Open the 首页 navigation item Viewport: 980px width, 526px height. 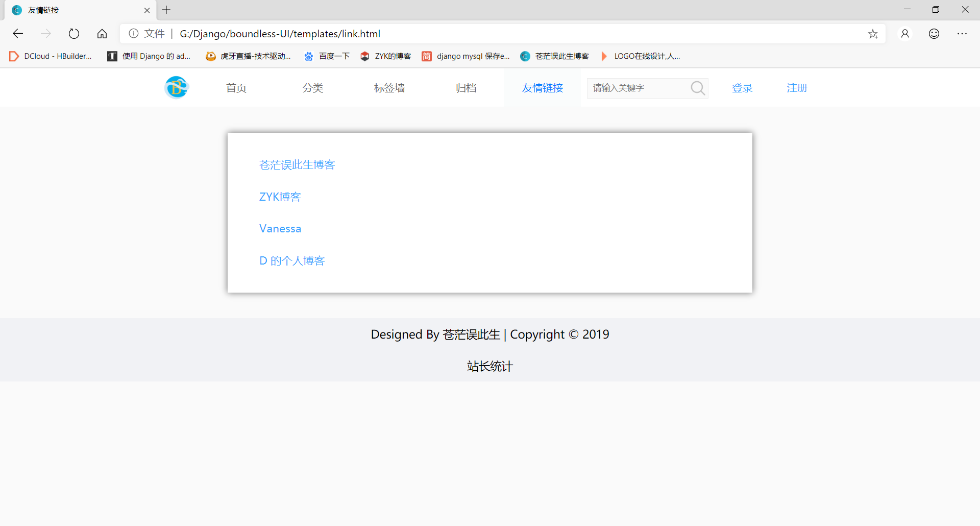pyautogui.click(x=236, y=88)
